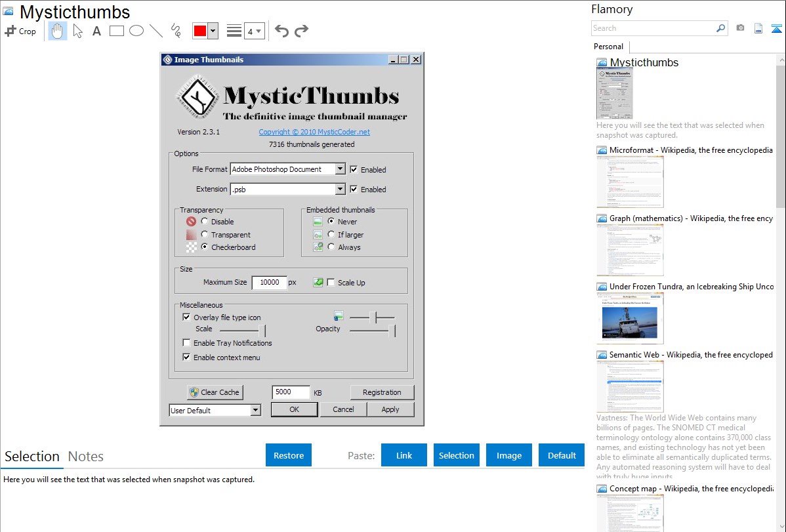The height and width of the screenshot is (532, 786).
Task: Click the Flamory upload icon
Action: pyautogui.click(x=776, y=28)
